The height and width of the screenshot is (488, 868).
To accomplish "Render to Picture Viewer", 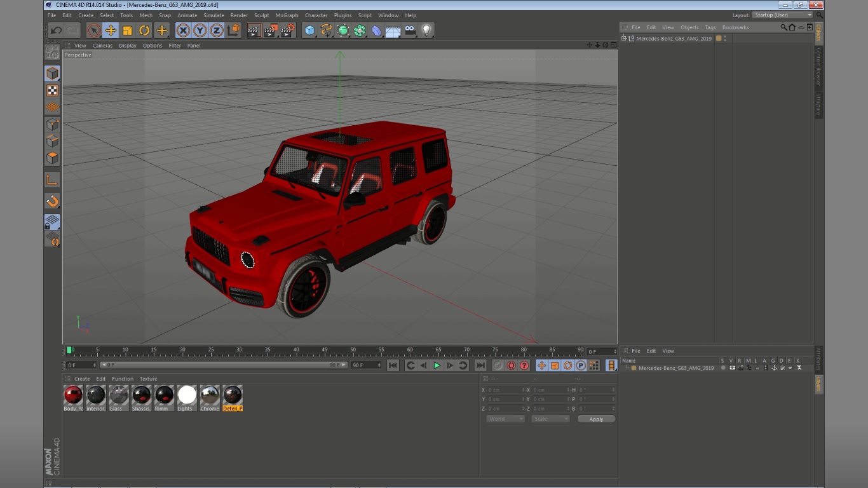I will 271,30.
